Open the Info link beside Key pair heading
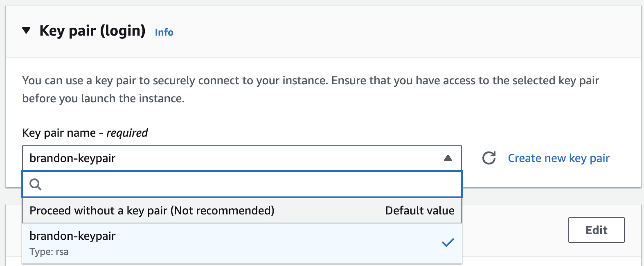This screenshot has width=644, height=266. click(164, 32)
